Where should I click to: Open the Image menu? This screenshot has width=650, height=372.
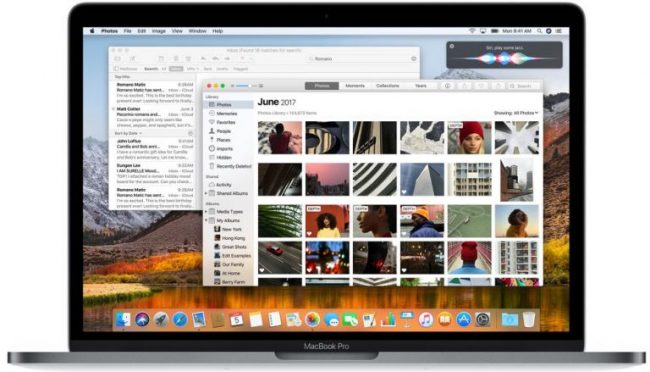(x=158, y=31)
